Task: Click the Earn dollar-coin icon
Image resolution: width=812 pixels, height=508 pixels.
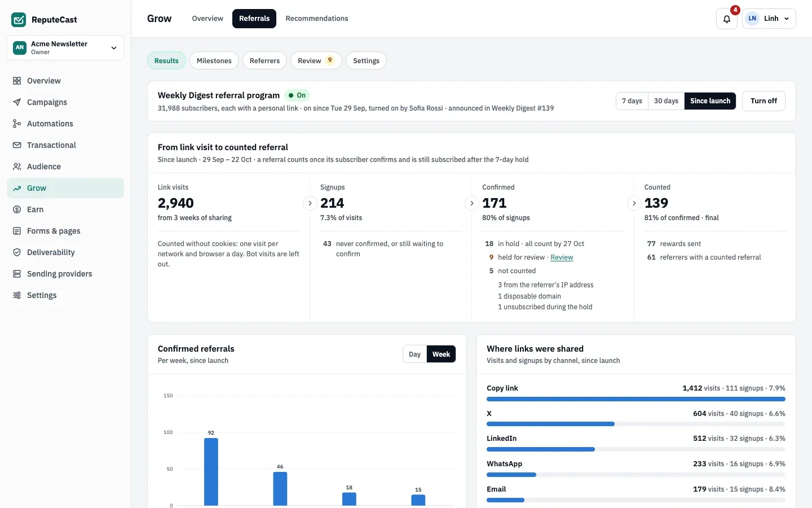Action: pos(17,209)
